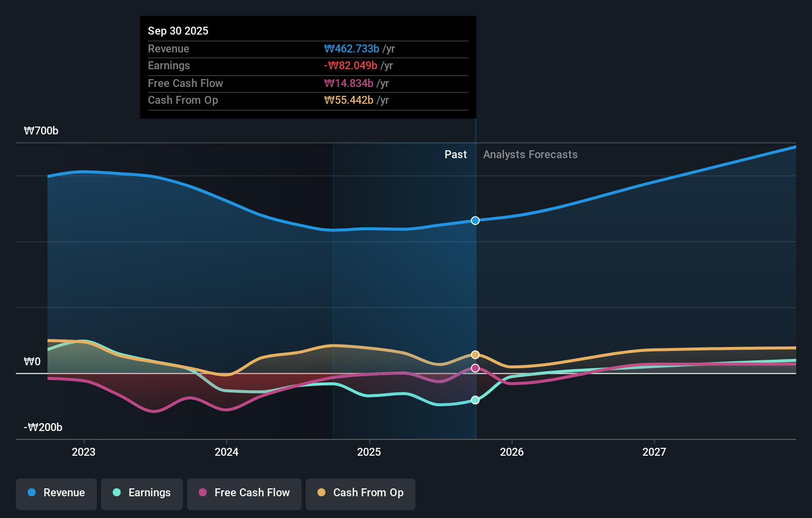The width and height of the screenshot is (812, 518).
Task: Select the Cash From Op marker on the chart
Action: (475, 354)
